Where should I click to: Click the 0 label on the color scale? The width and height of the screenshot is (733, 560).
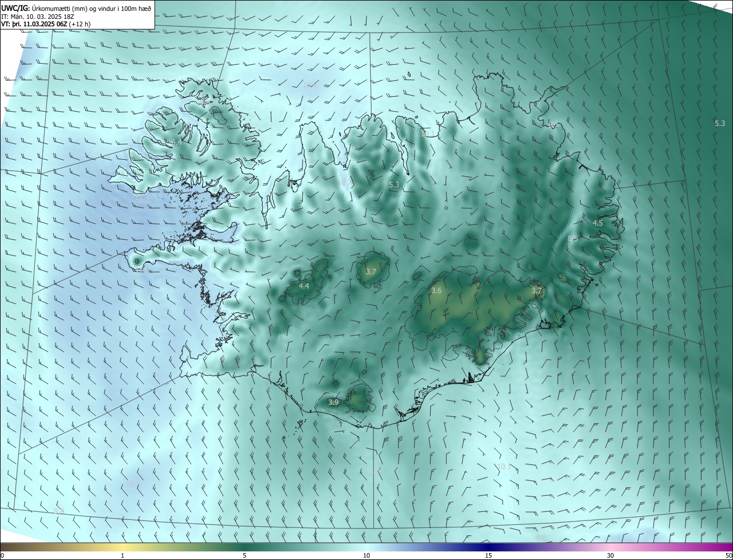tap(2, 555)
